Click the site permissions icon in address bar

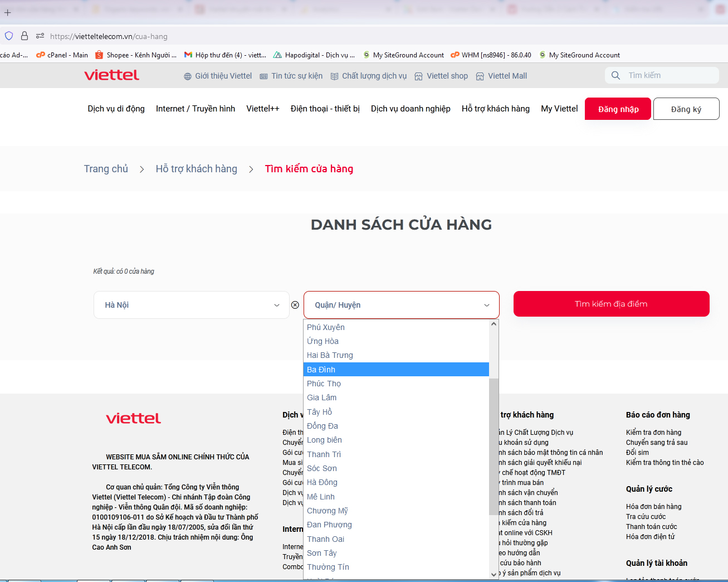(40, 36)
